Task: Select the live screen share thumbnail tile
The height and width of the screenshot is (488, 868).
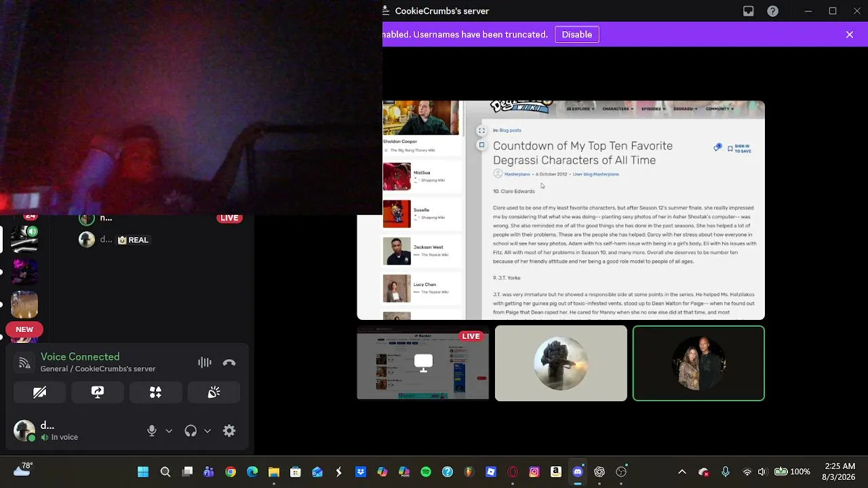Action: coord(423,363)
